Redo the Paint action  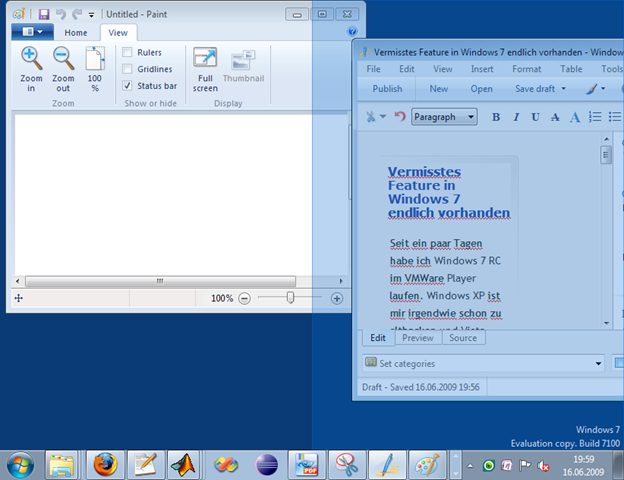click(x=77, y=15)
